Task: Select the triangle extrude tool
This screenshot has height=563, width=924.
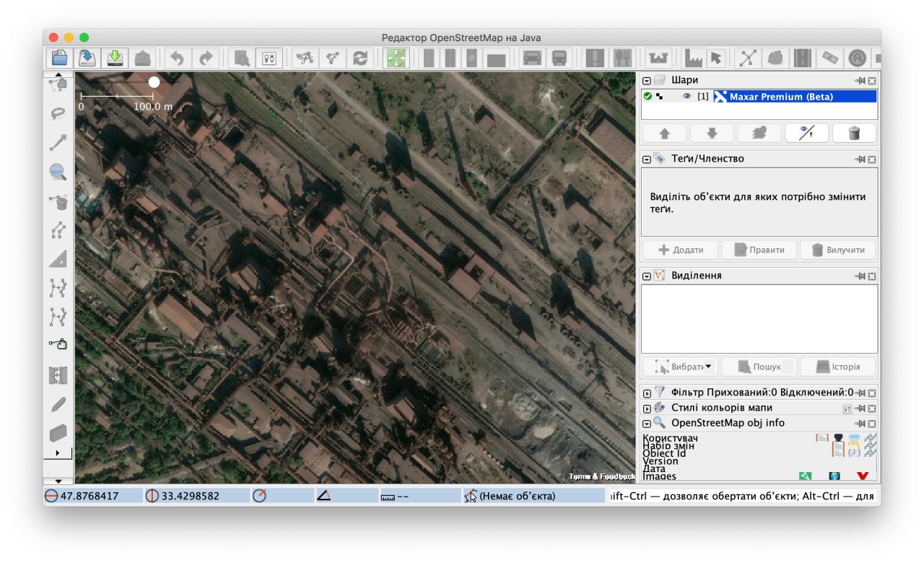Action: click(x=58, y=259)
